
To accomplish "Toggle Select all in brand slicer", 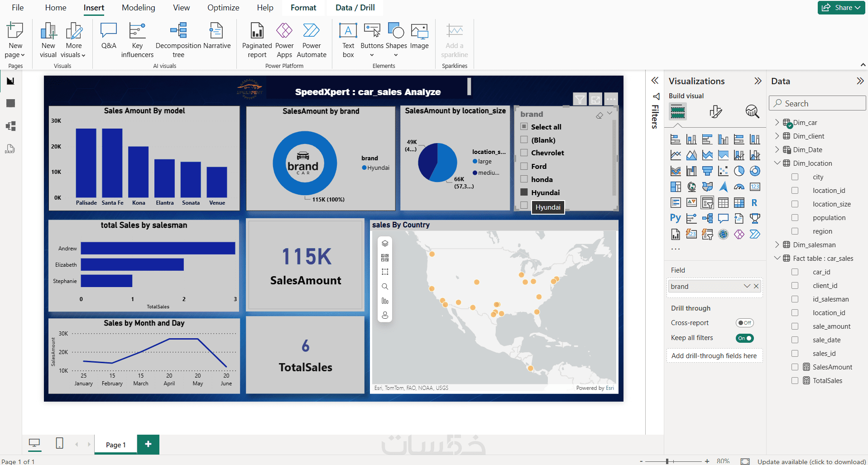I will [x=524, y=127].
